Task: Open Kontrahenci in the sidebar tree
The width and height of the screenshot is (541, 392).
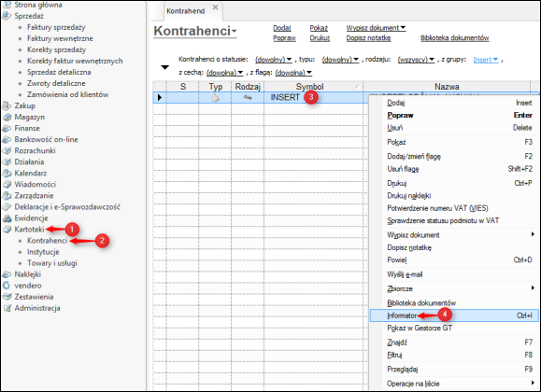Action: point(48,241)
